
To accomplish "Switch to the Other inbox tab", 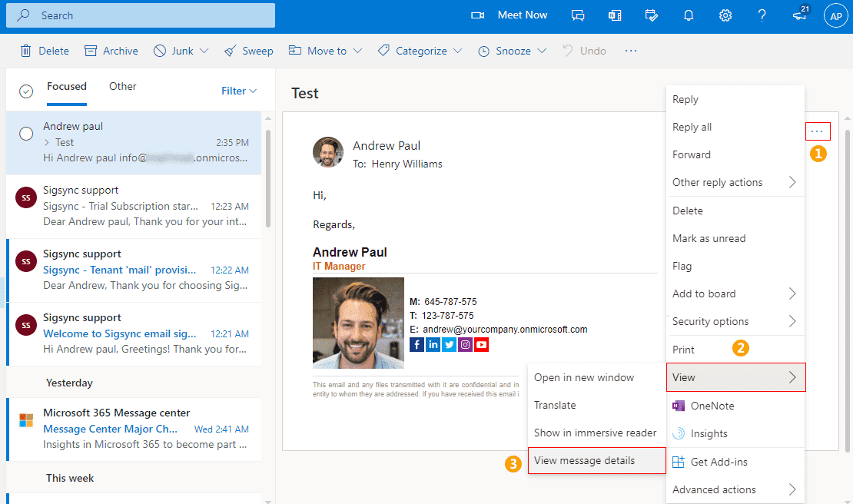I will (x=122, y=87).
